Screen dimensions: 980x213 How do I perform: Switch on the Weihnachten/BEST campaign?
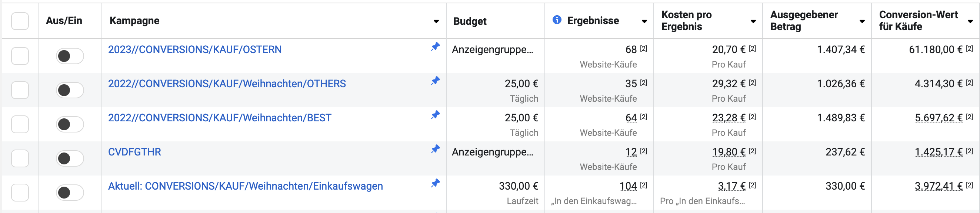click(x=70, y=124)
